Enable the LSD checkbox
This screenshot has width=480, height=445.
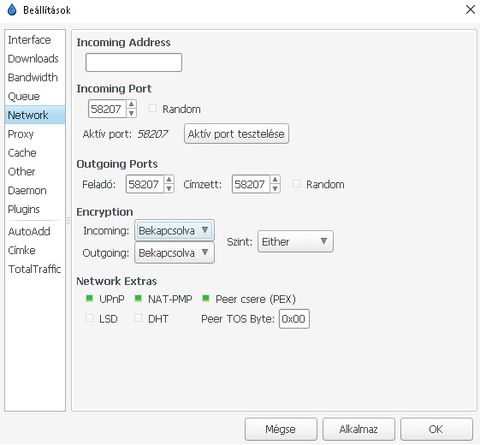click(89, 318)
